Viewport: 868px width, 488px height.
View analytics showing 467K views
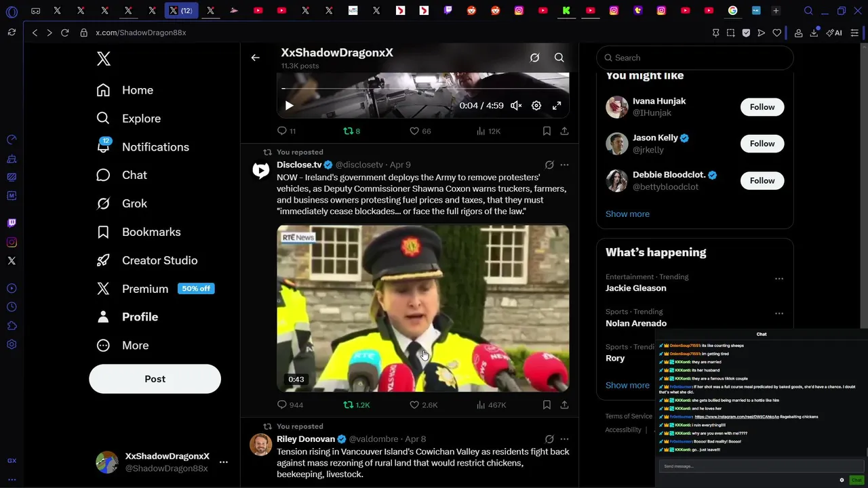[x=492, y=405]
